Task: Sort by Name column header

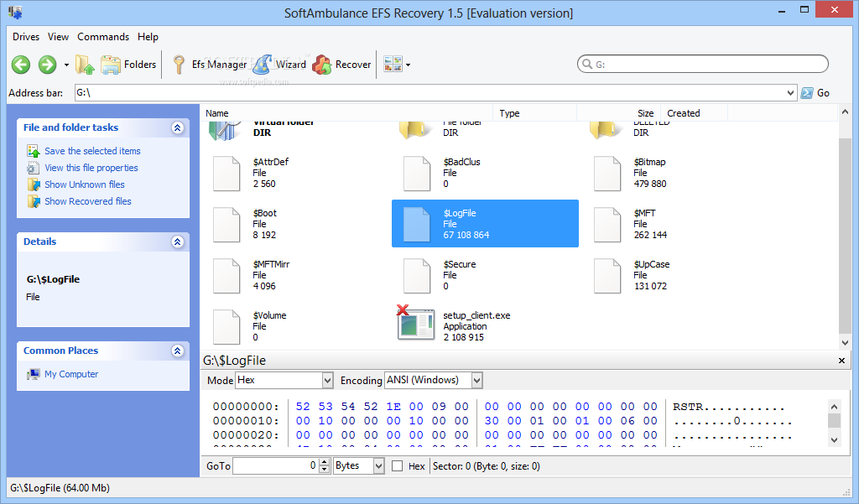Action: [347, 113]
